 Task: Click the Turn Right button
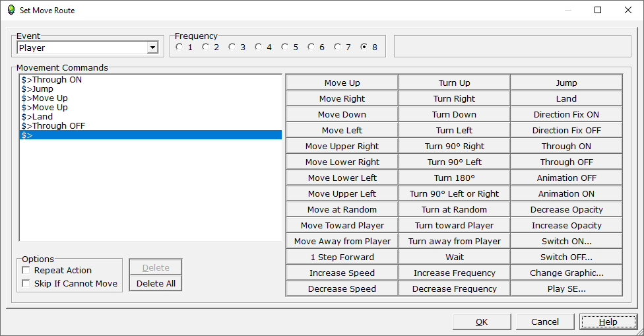454,98
